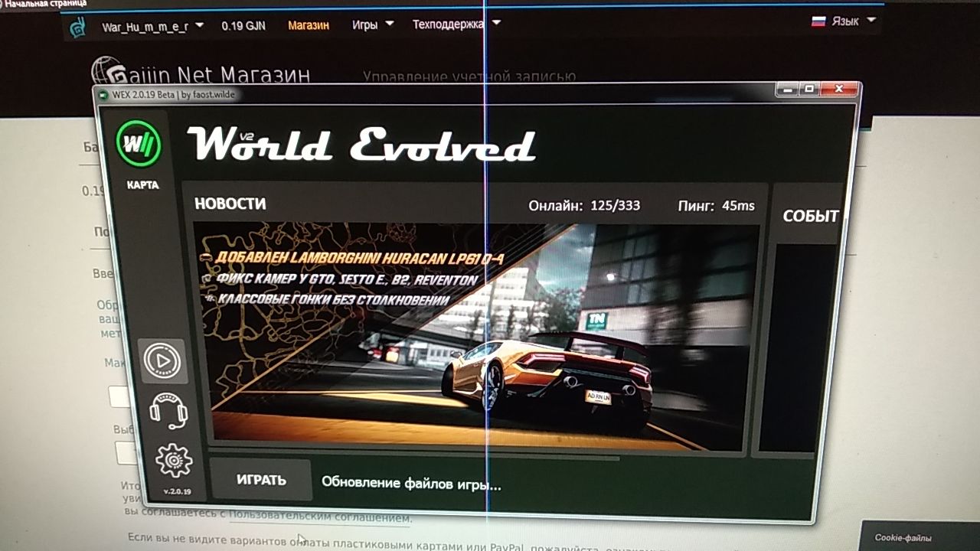Click the Обновление файлов игры status text
Viewport: 980px width, 551px height.
click(x=411, y=483)
